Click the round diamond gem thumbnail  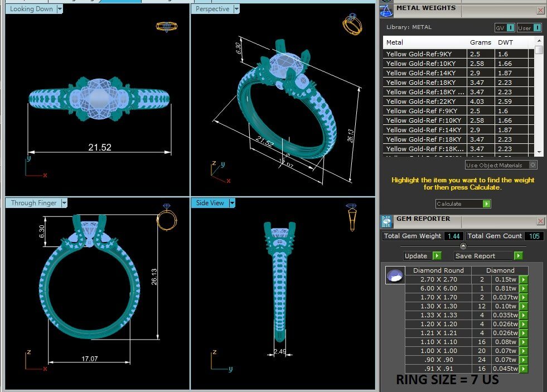[395, 275]
